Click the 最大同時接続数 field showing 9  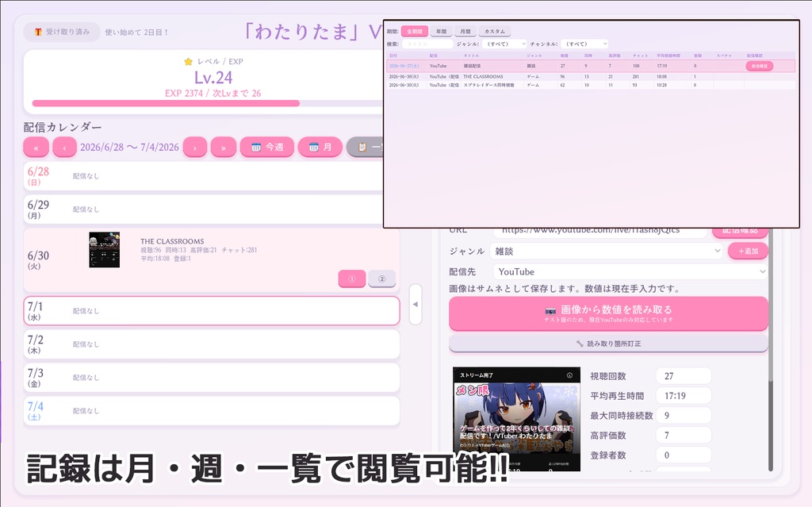(x=684, y=416)
